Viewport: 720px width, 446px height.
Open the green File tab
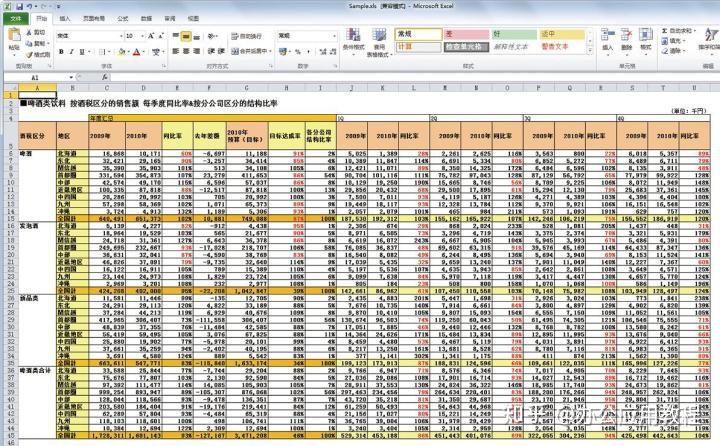click(x=16, y=18)
